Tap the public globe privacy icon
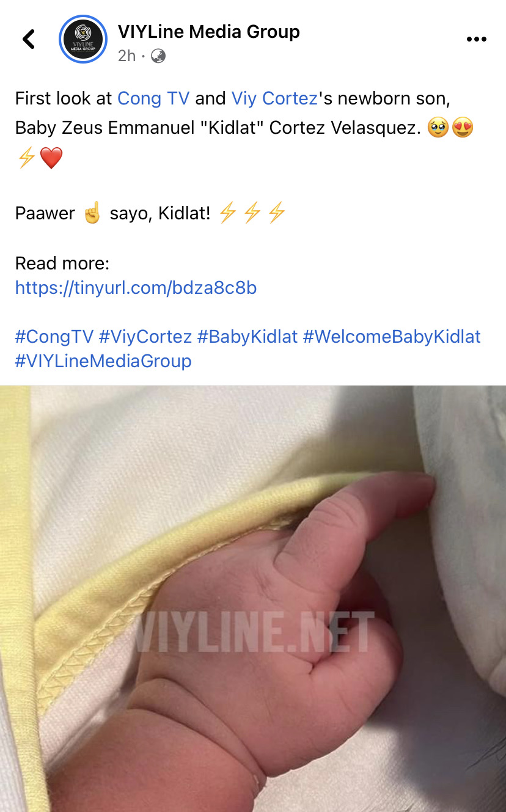506x812 pixels. click(158, 56)
